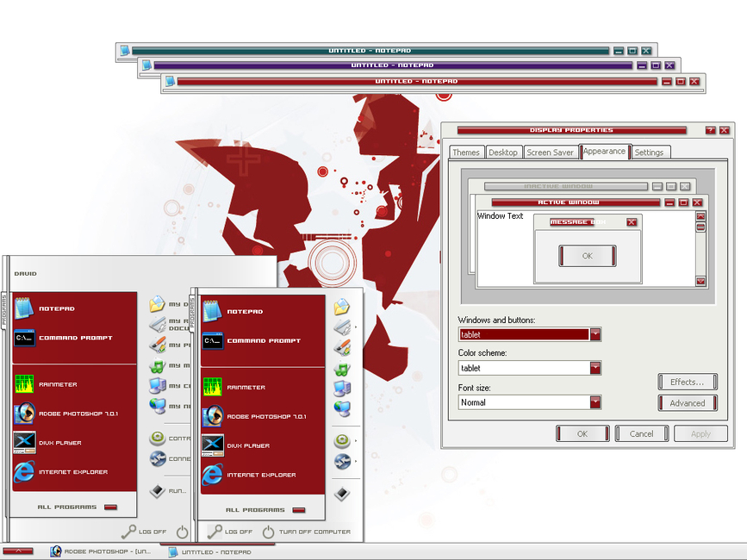
Task: Click Log Off in the left start menu
Action: point(144,532)
